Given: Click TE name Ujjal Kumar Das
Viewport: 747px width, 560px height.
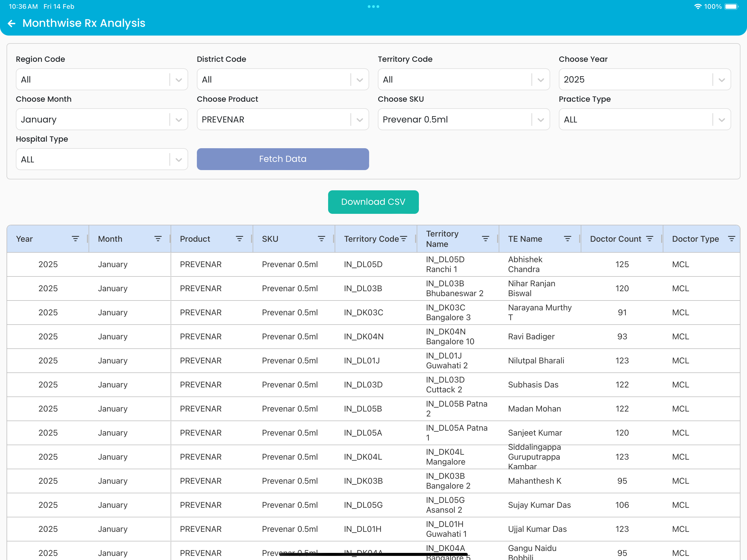Looking at the screenshot, I should 537,529.
